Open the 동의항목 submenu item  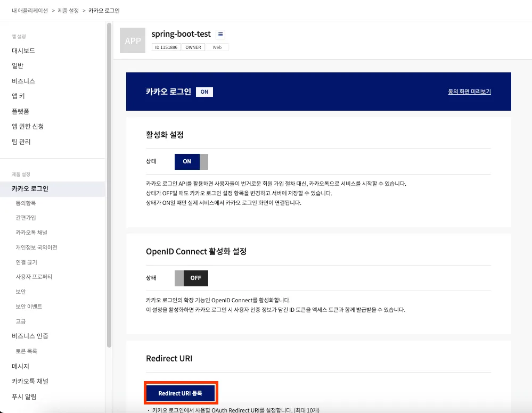coord(26,203)
